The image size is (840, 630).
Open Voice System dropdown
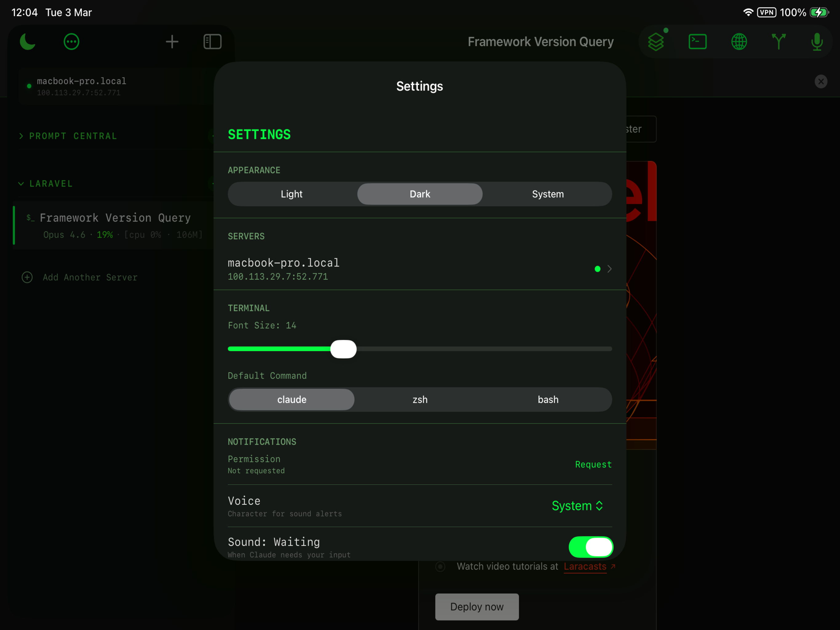(x=578, y=506)
